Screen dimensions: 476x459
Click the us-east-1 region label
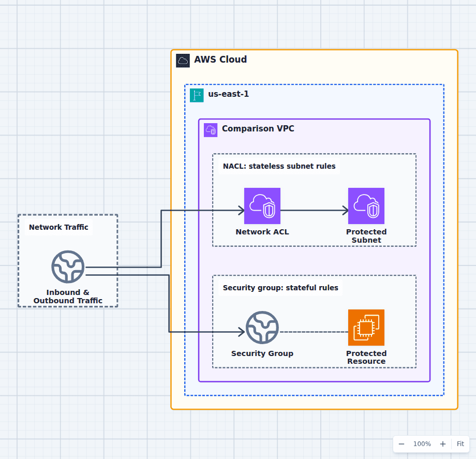(x=228, y=94)
